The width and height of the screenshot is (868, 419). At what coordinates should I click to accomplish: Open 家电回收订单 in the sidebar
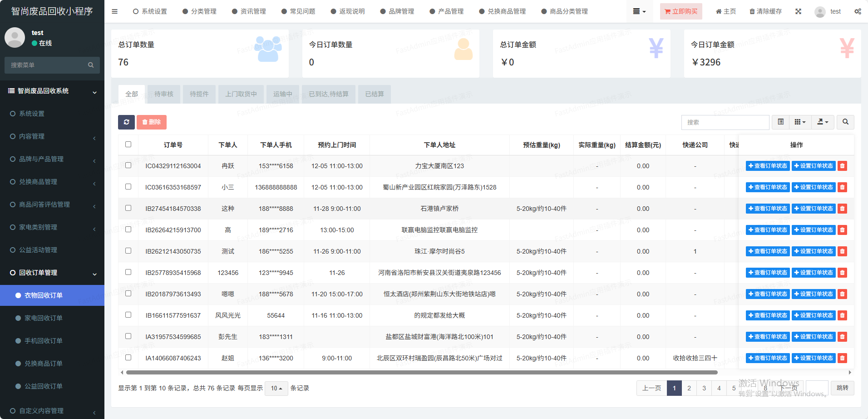(44, 318)
